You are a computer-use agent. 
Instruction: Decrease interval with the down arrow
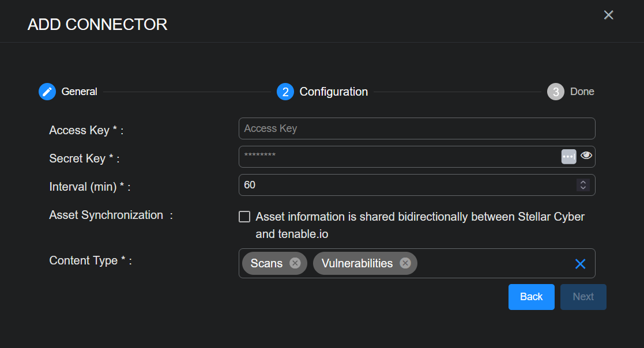(583, 188)
